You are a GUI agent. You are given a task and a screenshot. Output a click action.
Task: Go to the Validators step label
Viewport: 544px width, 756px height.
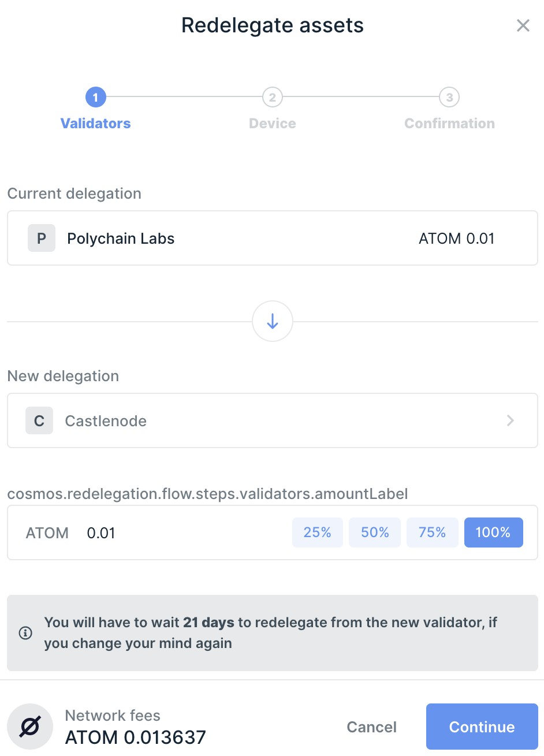coord(96,124)
